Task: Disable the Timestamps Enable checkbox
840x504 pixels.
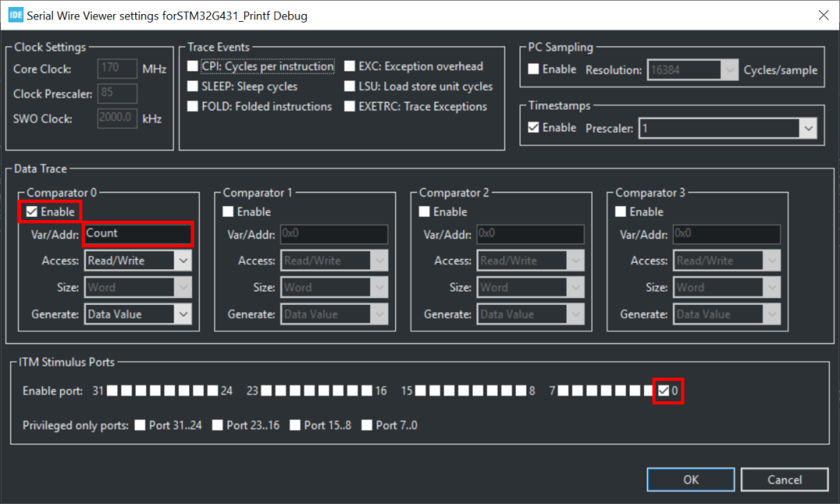Action: point(534,128)
